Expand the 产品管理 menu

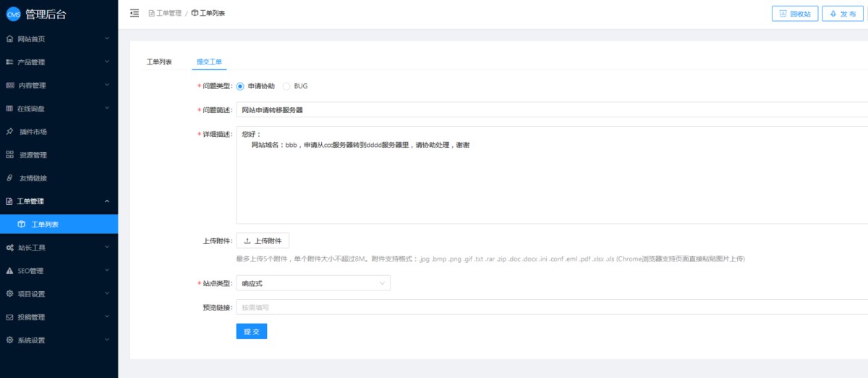[58, 62]
